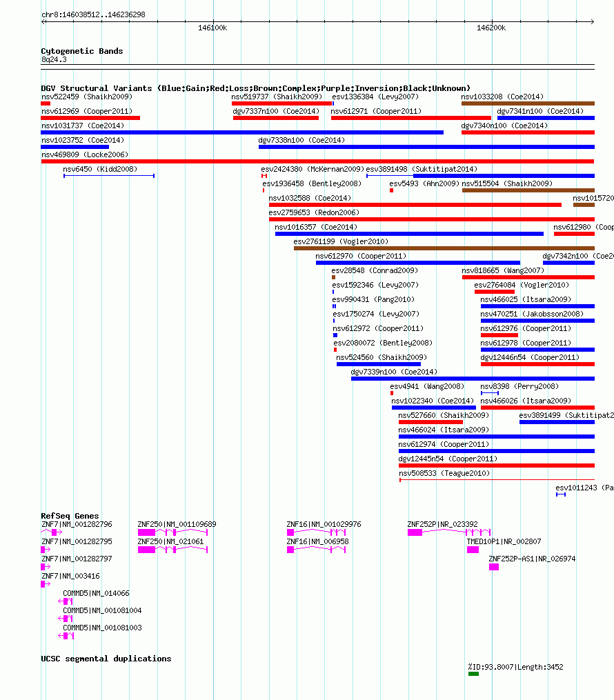Click nsv612974 (Cooper2011) label
This screenshot has width=614, height=700.
click(444, 445)
